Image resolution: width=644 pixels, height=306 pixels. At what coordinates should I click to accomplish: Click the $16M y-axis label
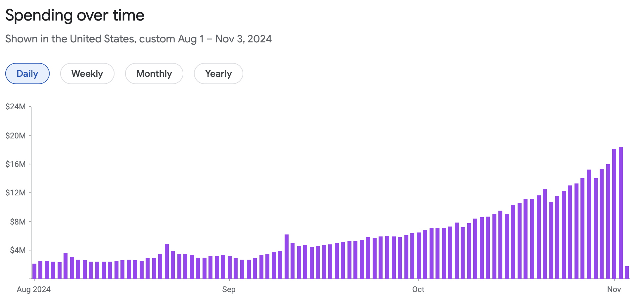(16, 164)
